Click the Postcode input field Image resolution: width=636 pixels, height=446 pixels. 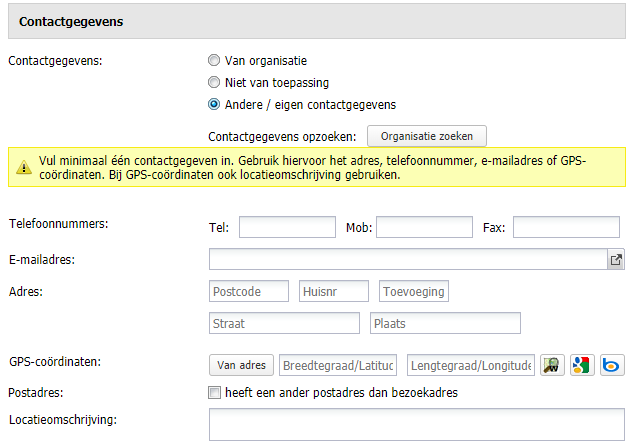pyautogui.click(x=249, y=291)
